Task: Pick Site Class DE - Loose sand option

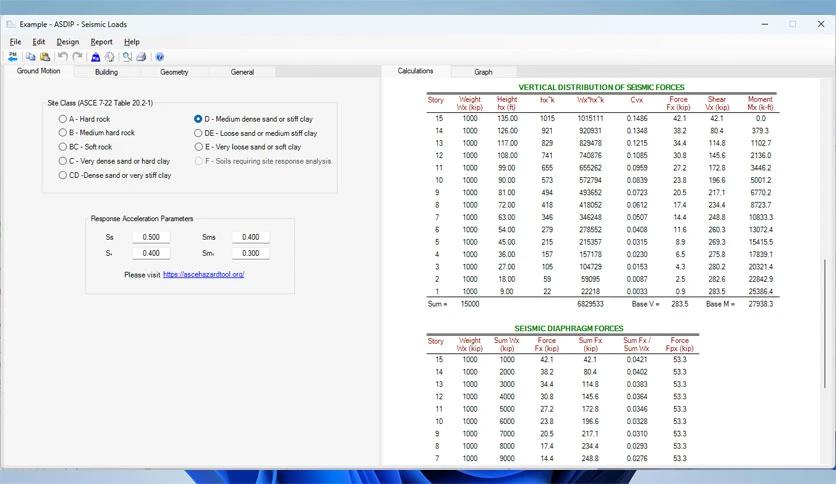Action: click(198, 133)
